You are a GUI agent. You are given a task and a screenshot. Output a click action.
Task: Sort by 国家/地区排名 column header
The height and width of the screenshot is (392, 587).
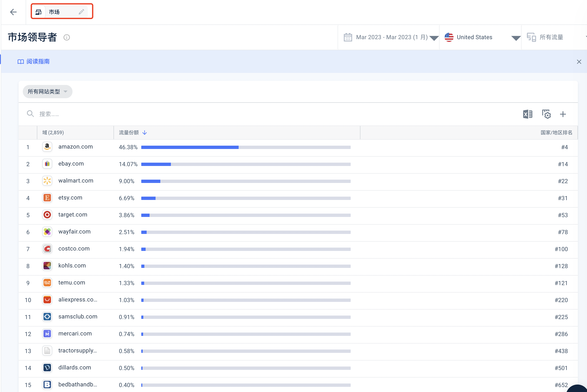click(556, 133)
